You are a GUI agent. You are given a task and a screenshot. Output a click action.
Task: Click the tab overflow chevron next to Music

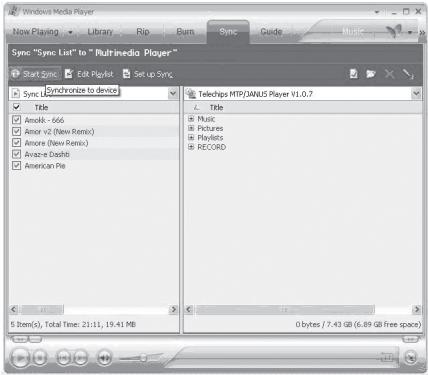pyautogui.click(x=422, y=32)
